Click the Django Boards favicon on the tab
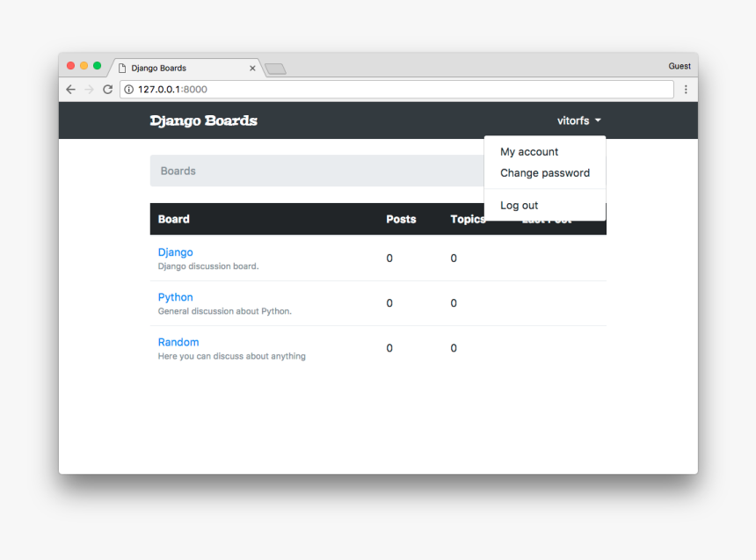The height and width of the screenshot is (560, 756). point(121,67)
